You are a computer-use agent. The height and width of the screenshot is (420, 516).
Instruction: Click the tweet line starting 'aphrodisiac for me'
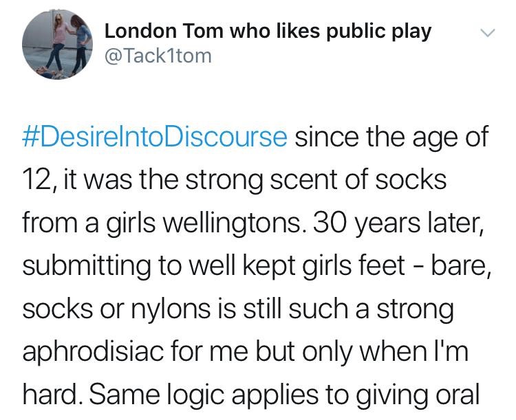click(245, 351)
